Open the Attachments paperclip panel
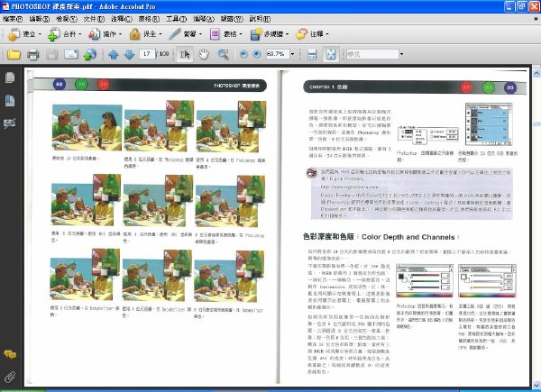541x392 pixels. (x=10, y=377)
